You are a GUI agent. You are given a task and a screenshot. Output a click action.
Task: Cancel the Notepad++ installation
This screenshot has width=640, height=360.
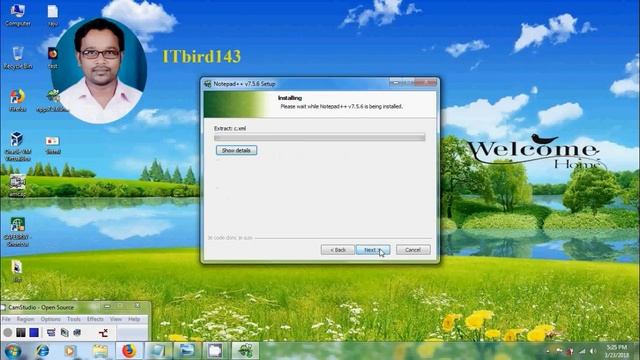click(413, 250)
